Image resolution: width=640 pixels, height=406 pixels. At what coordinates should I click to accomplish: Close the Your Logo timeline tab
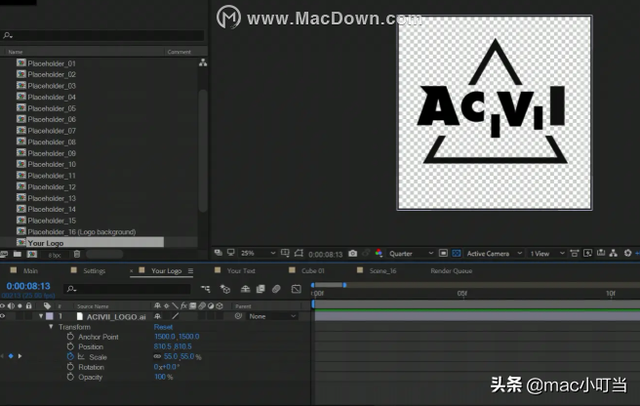pos(131,271)
